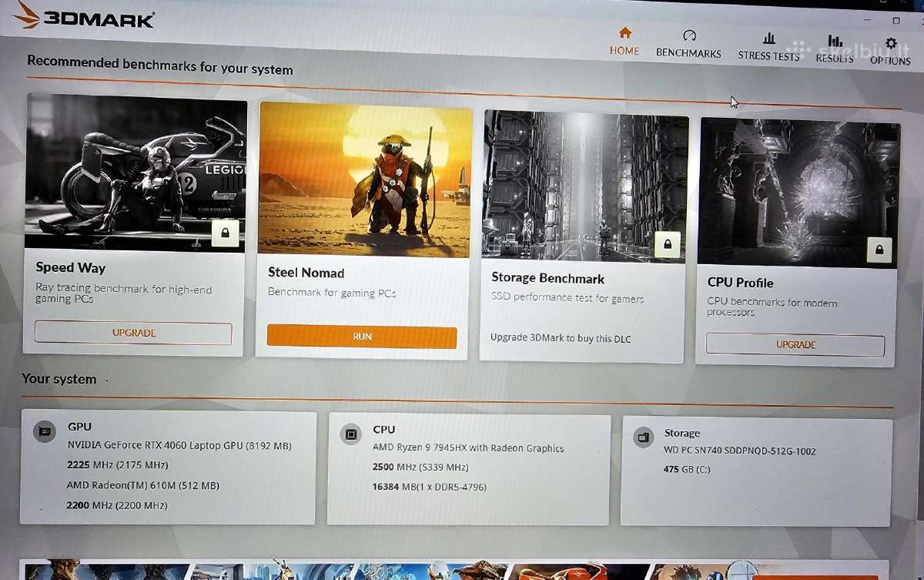Go to the BENCHMARKS tab label
The width and height of the screenshot is (924, 580).
[688, 53]
